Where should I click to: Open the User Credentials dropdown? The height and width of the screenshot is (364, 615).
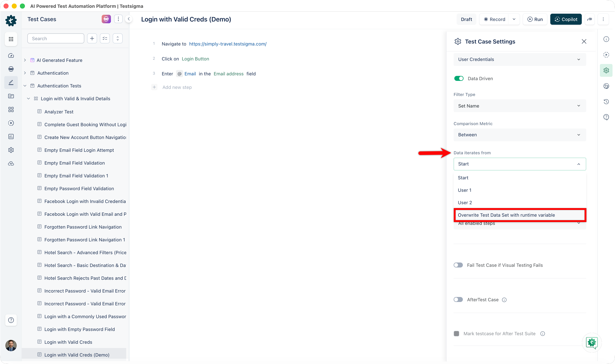pyautogui.click(x=520, y=60)
